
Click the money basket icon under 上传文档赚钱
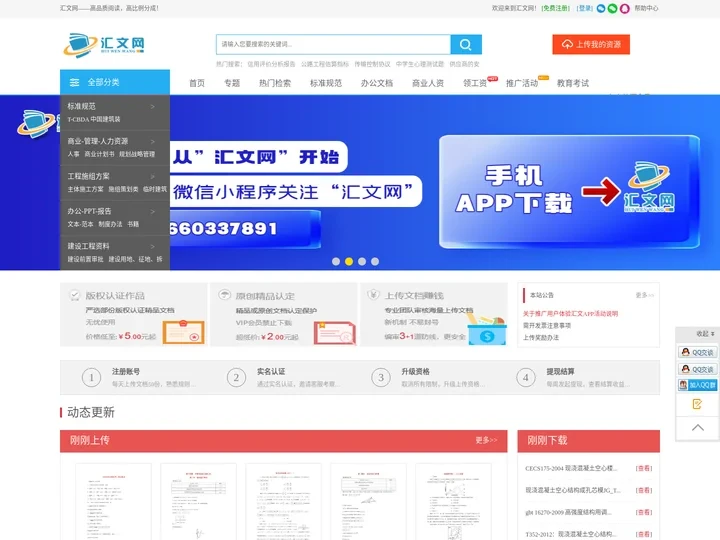pos(487,330)
